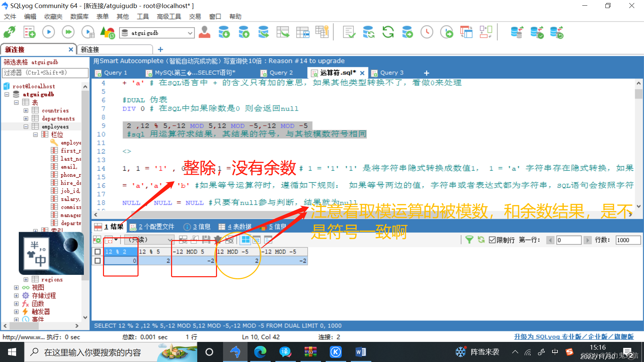Click the green filter funnel icon
The height and width of the screenshot is (362, 644).
469,240
